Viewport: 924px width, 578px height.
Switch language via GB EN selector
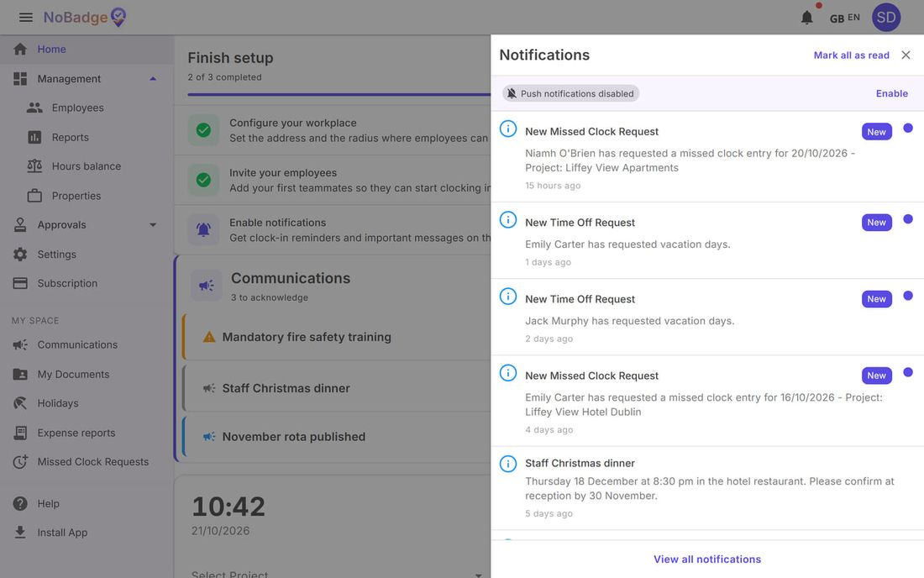click(x=844, y=18)
